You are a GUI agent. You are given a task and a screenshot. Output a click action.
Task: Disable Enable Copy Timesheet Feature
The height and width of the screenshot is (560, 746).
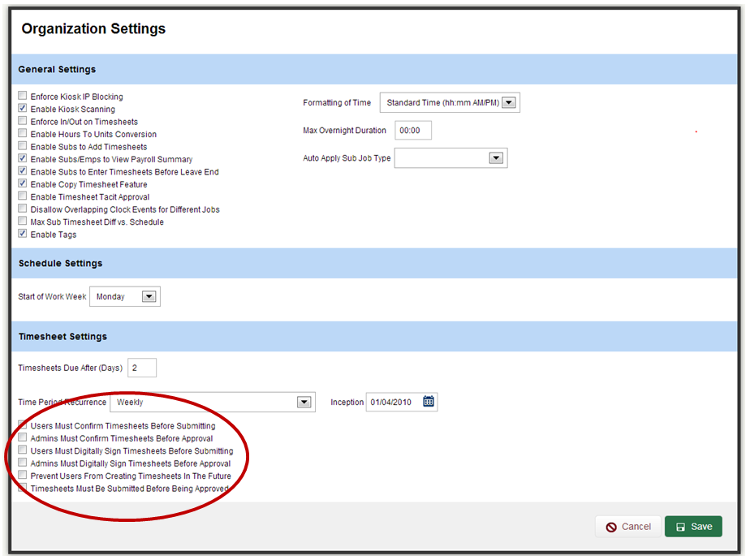[23, 183]
